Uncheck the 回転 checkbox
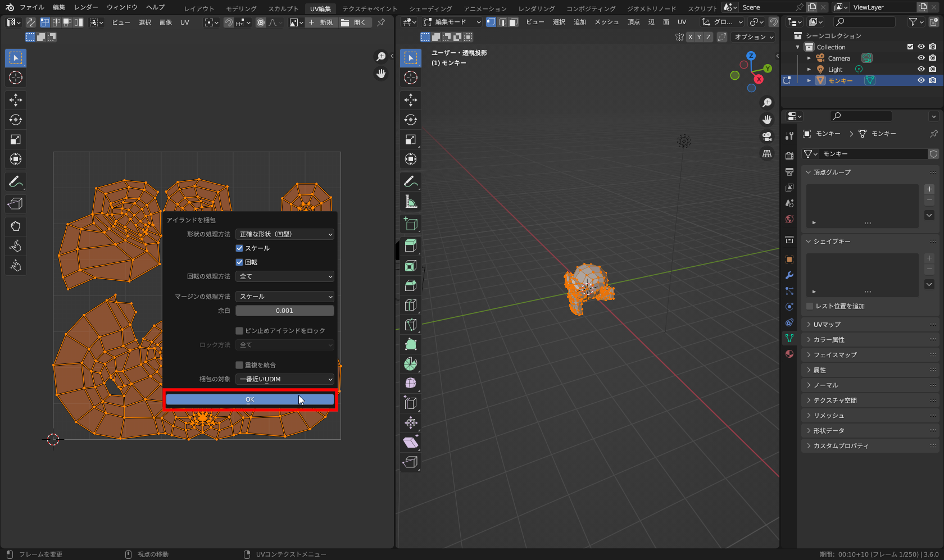 pyautogui.click(x=239, y=262)
